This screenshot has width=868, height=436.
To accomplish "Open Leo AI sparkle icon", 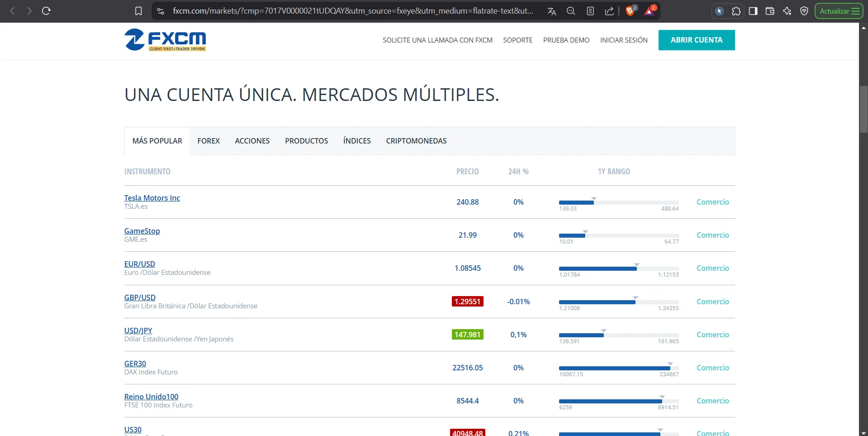I will (787, 11).
